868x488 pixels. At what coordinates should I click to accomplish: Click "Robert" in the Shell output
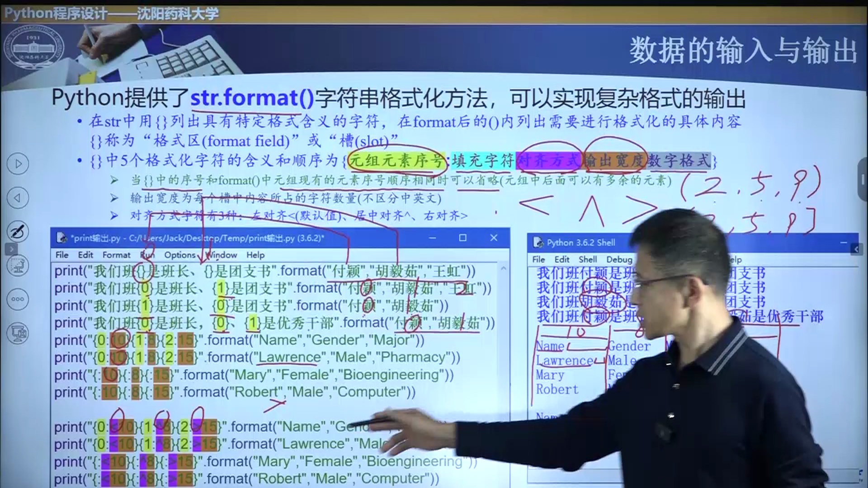557,389
